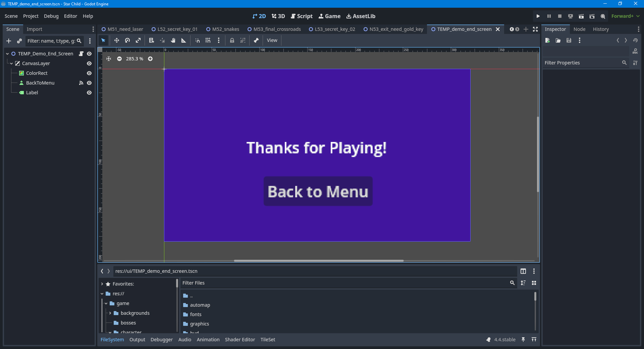Switch to the History dock tab
The image size is (644, 349).
click(601, 29)
